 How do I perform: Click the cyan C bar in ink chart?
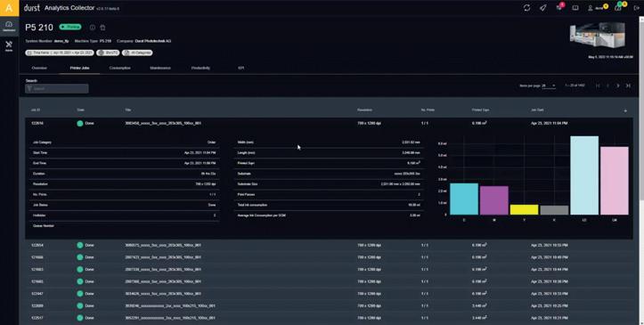464,199
